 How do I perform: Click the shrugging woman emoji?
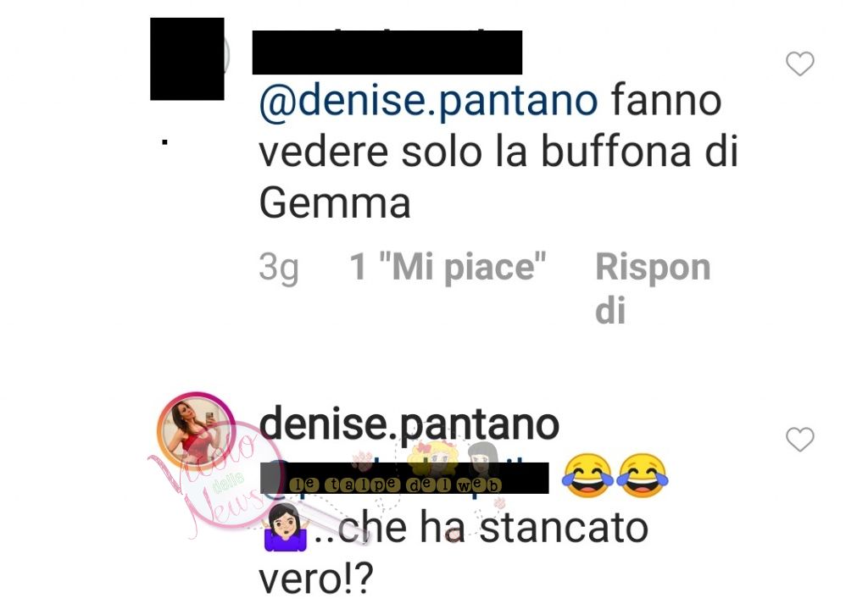(285, 528)
